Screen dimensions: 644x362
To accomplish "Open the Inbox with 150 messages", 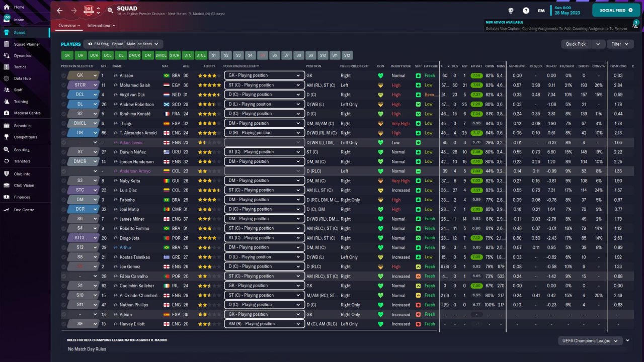I will pyautogui.click(x=19, y=20).
